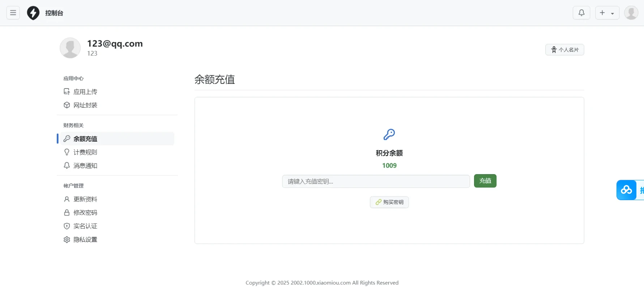Focus the recharge key input field
Viewport: 644px width, 306px height.
(376, 181)
